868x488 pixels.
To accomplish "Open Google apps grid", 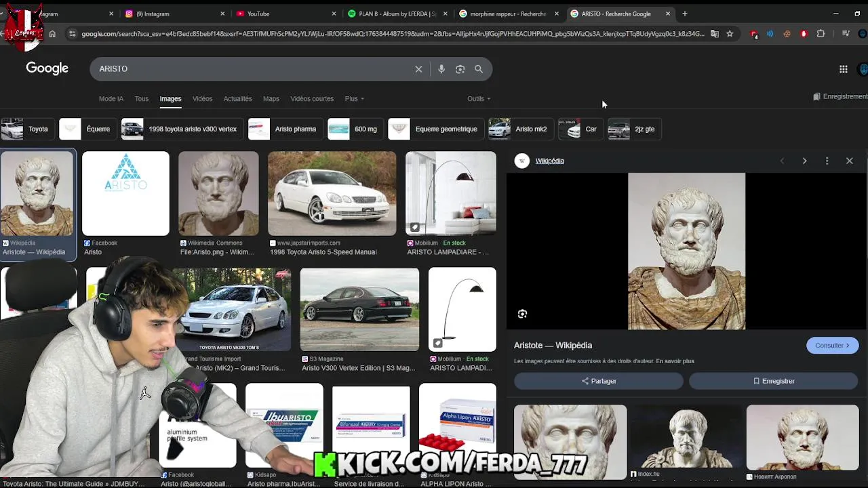I will (844, 69).
